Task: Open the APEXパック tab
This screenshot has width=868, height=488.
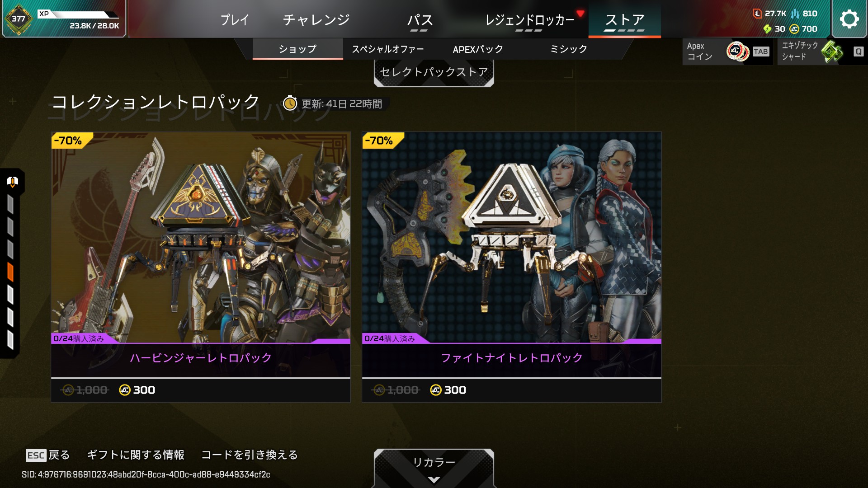Action: coord(478,49)
